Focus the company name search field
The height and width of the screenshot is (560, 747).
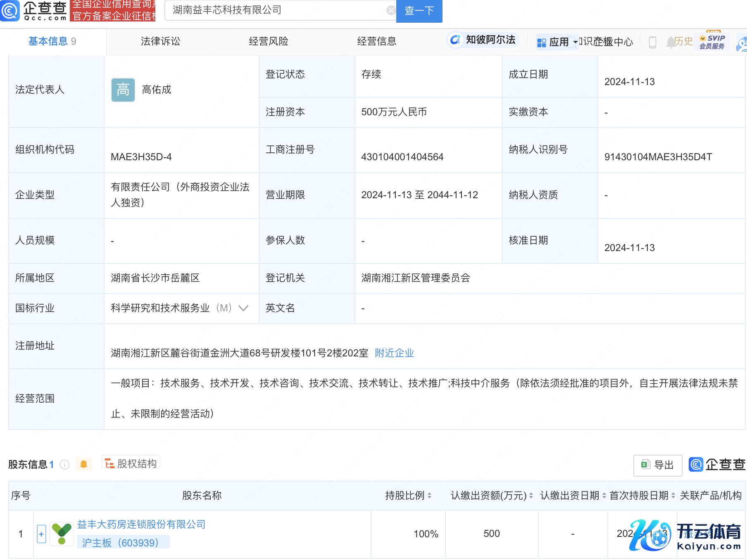pos(277,10)
